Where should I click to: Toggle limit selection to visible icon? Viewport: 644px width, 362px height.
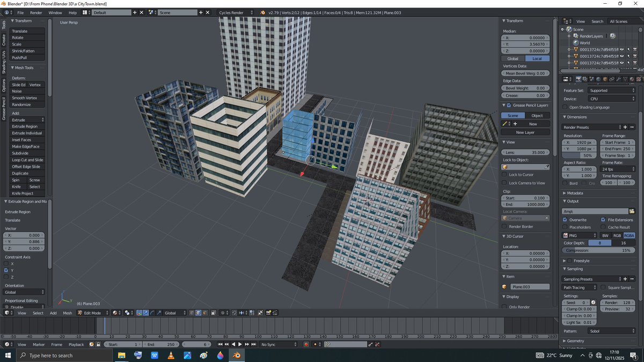click(x=214, y=313)
